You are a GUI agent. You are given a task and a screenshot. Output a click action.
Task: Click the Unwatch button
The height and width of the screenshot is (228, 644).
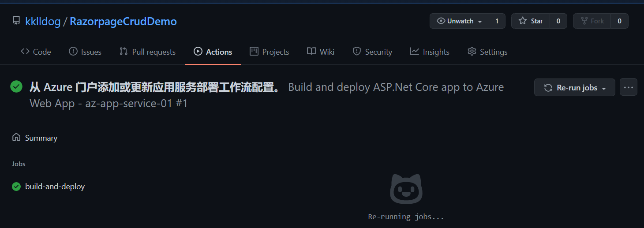(459, 21)
